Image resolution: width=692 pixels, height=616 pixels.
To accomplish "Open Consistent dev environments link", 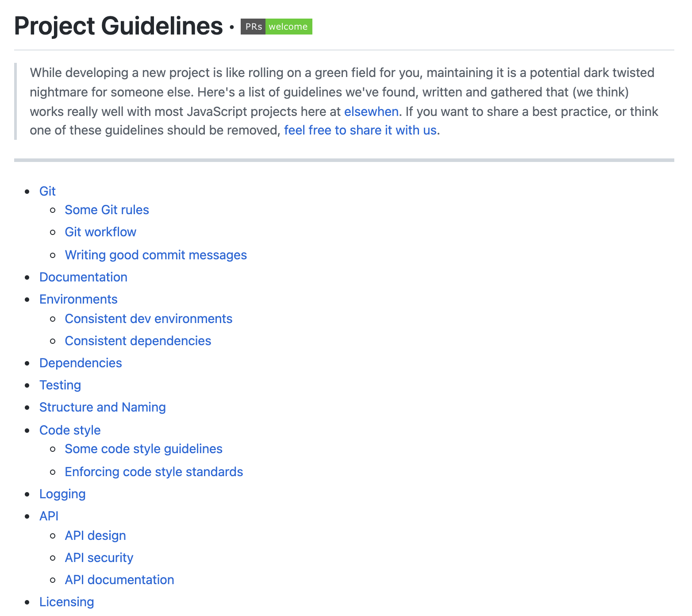I will tap(148, 319).
